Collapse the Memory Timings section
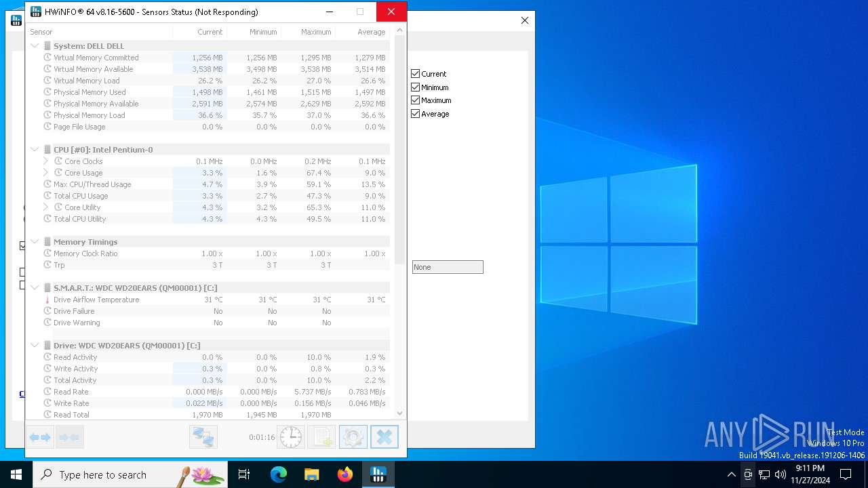This screenshot has width=868, height=488. (35, 242)
